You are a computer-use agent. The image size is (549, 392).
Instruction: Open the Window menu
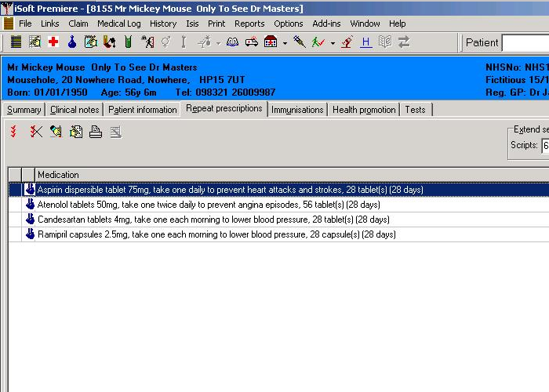pyautogui.click(x=365, y=24)
